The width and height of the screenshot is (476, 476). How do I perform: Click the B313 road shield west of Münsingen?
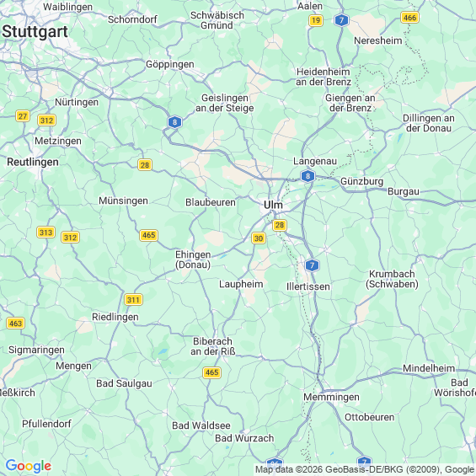[45, 233]
